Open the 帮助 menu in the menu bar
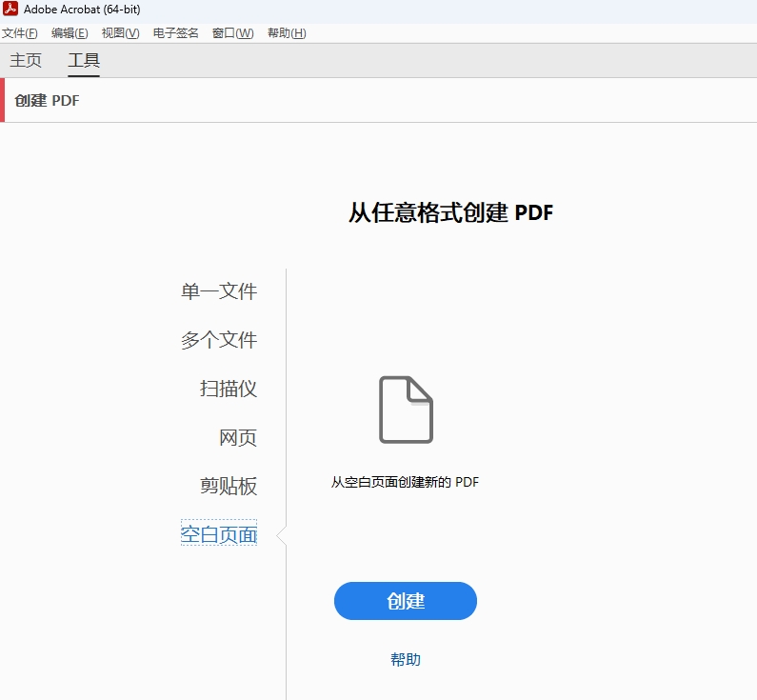This screenshot has height=700, width=757. (x=287, y=33)
